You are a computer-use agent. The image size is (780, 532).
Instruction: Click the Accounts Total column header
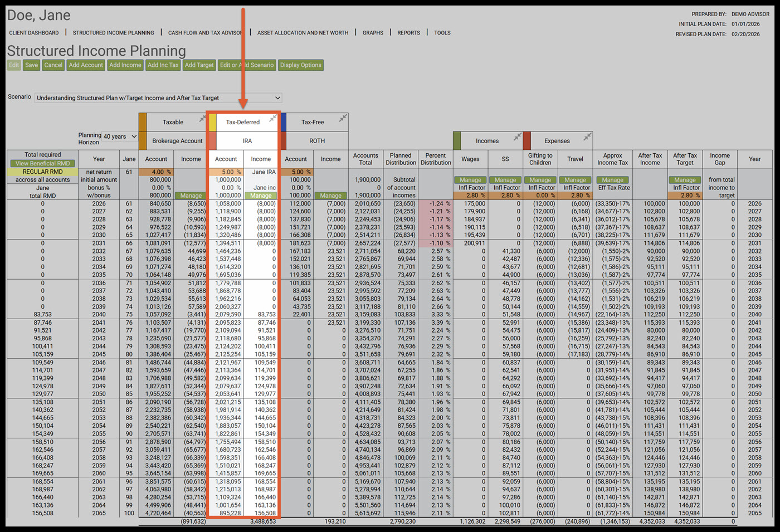[x=365, y=159]
